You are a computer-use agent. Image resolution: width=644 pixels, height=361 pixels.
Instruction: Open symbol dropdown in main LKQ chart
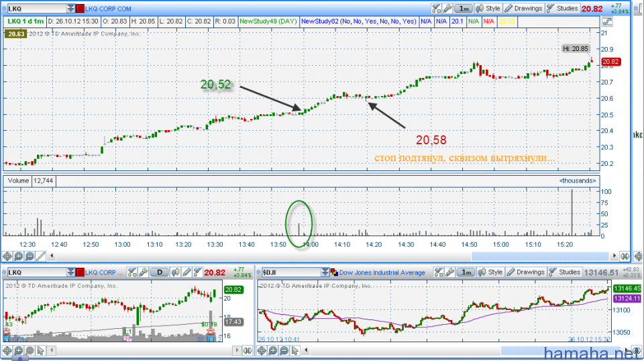pyautogui.click(x=71, y=9)
